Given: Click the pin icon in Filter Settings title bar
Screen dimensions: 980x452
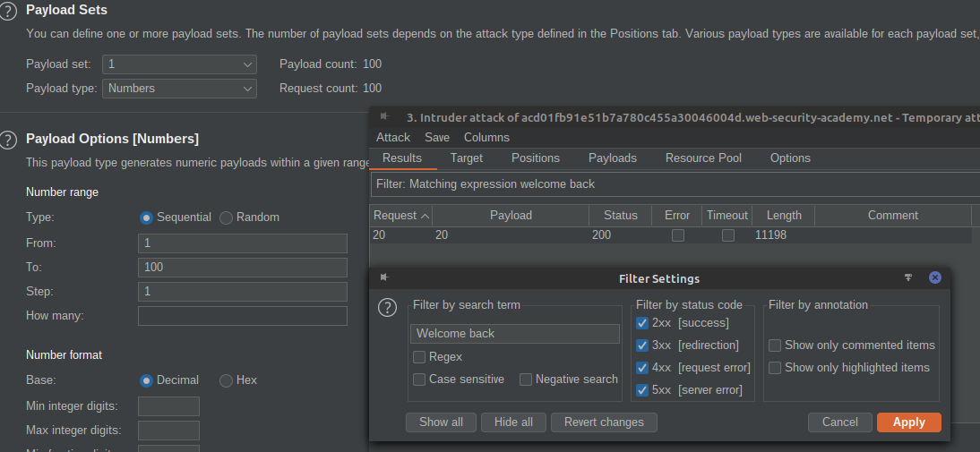Looking at the screenshot, I should click(x=908, y=277).
